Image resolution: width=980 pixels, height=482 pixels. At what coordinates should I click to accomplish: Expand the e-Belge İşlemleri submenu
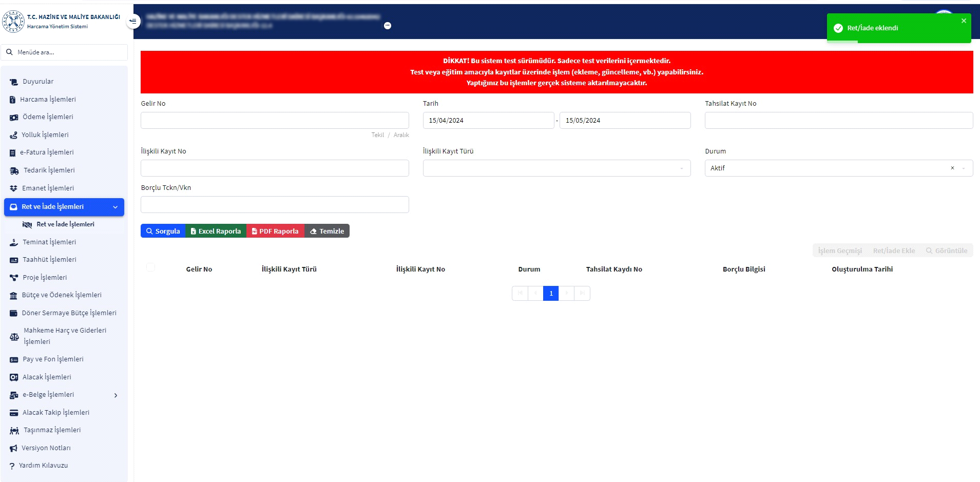[x=116, y=395]
